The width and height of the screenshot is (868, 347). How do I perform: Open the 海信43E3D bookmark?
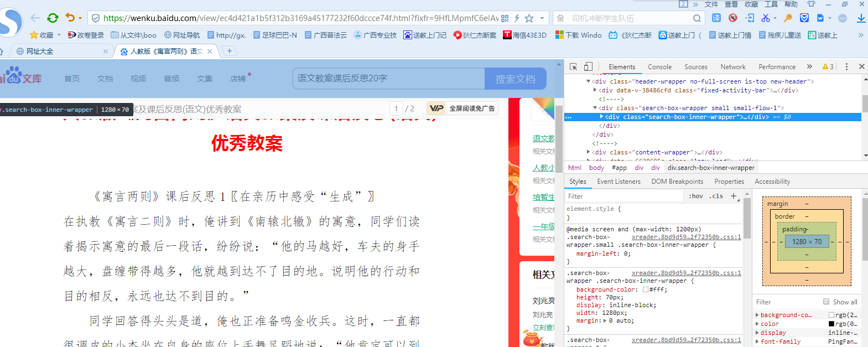click(x=525, y=35)
